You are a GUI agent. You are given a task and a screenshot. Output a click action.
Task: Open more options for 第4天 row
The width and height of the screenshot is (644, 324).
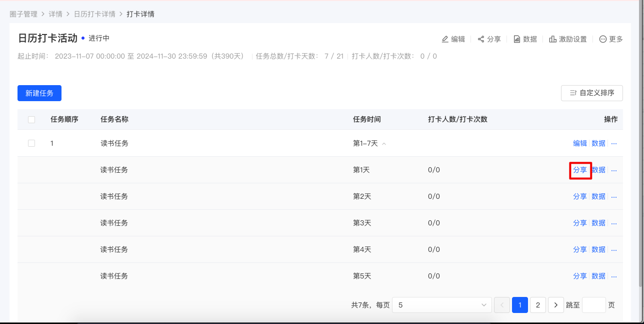pos(614,250)
